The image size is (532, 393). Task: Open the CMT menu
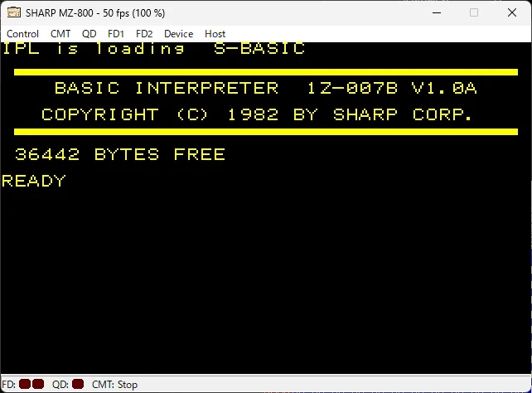click(x=60, y=34)
